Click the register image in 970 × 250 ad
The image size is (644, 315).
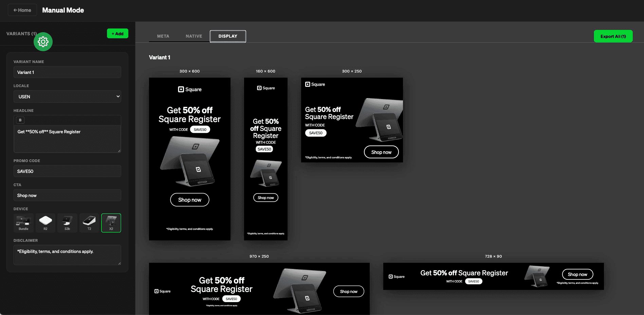[x=299, y=290]
